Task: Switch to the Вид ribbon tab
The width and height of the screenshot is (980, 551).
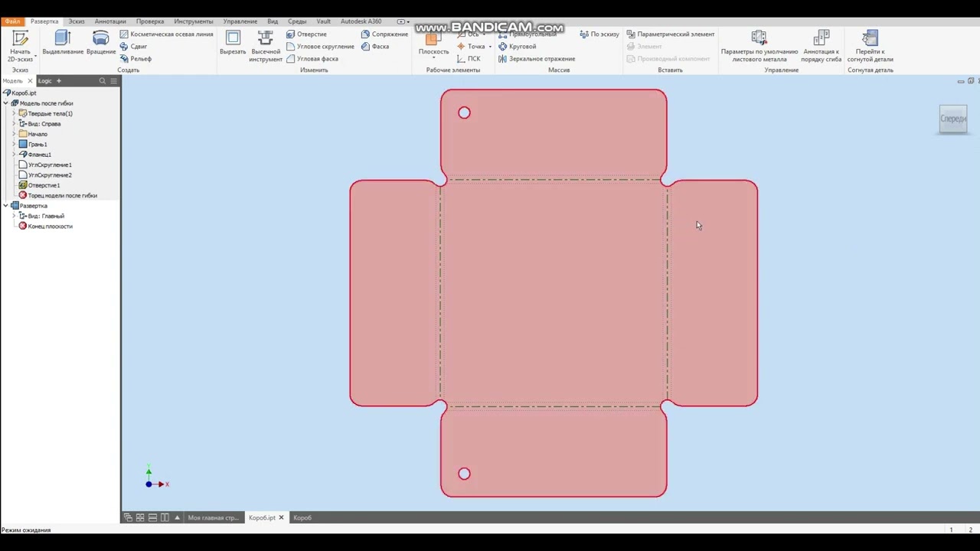Action: (273, 21)
